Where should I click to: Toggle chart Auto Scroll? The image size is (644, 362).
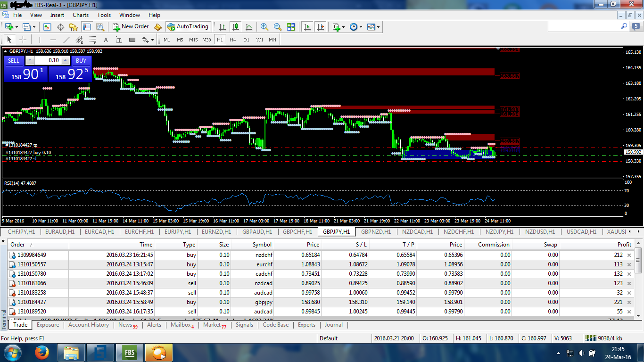point(307,27)
